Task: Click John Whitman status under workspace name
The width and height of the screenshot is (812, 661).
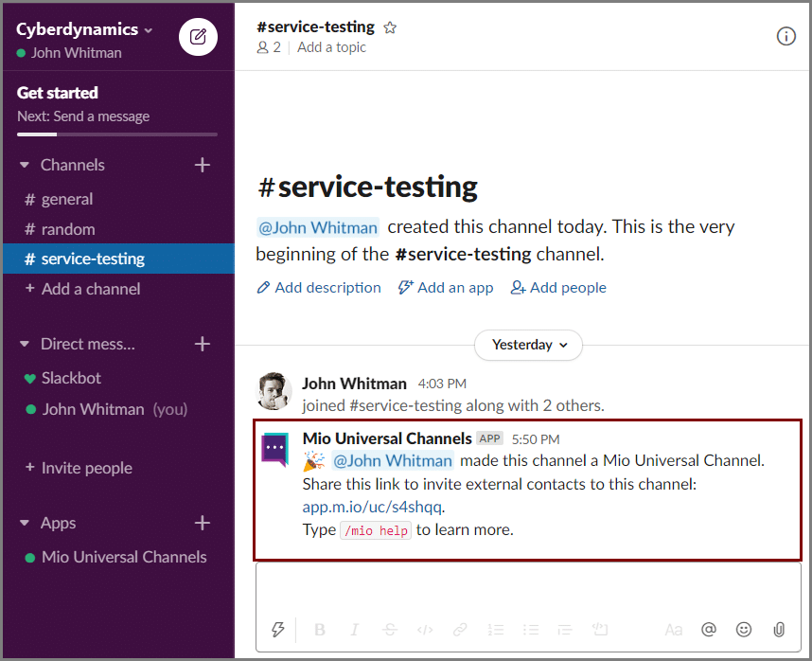Action: 69,53
